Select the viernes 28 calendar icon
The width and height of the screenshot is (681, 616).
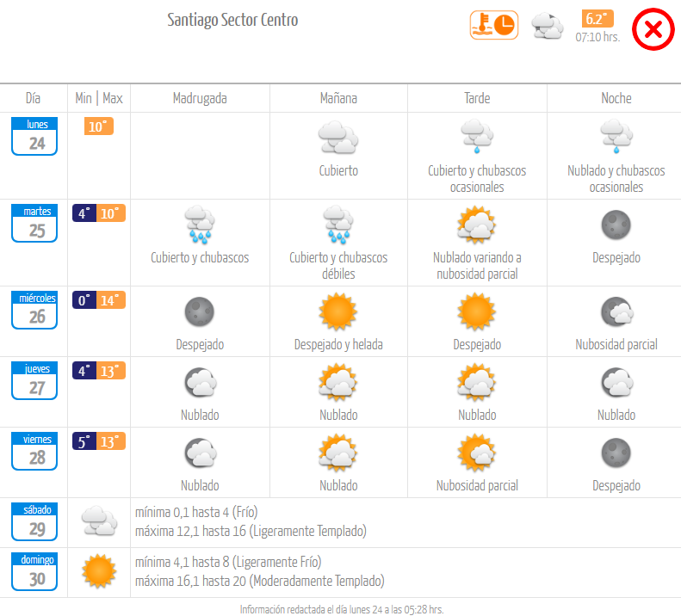pyautogui.click(x=34, y=451)
